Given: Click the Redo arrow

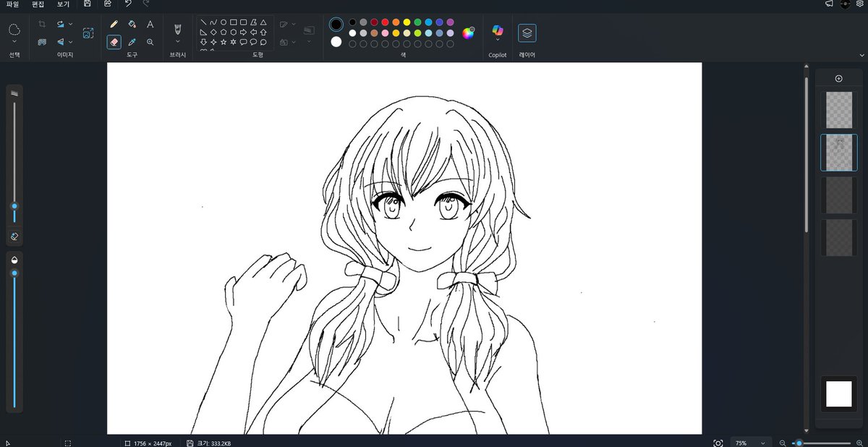Looking at the screenshot, I should tap(146, 4).
